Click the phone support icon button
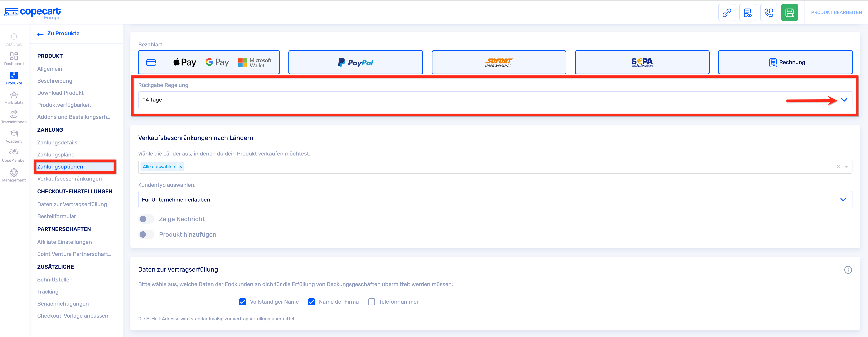 point(769,13)
